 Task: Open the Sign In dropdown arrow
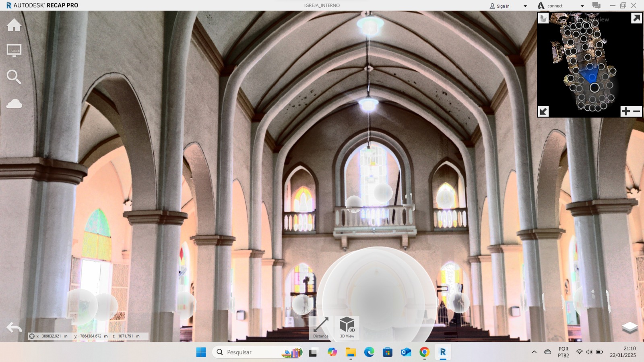[x=525, y=6]
